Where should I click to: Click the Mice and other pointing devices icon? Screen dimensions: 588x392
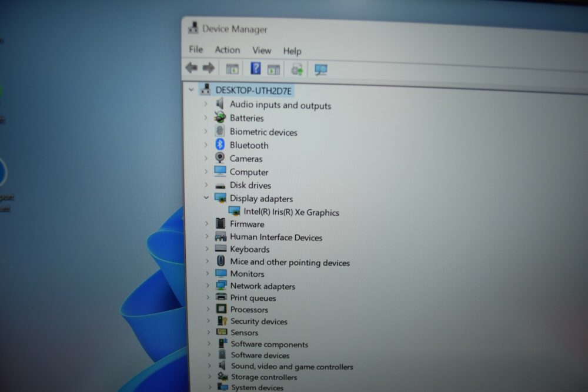[221, 261]
